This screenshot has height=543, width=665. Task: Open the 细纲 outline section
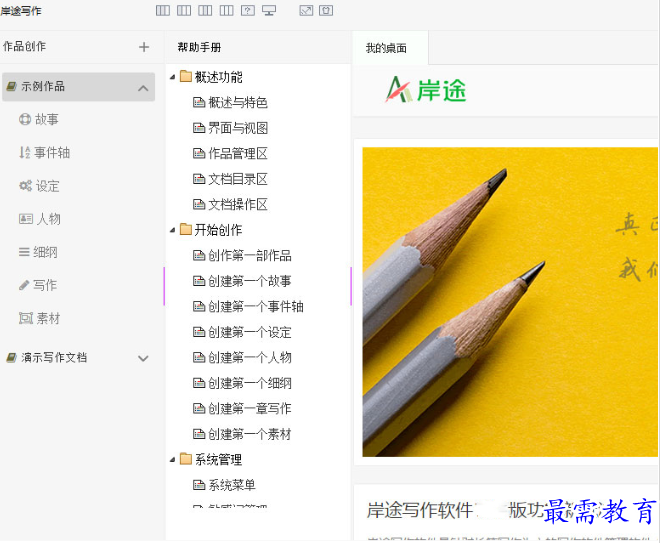tap(45, 253)
